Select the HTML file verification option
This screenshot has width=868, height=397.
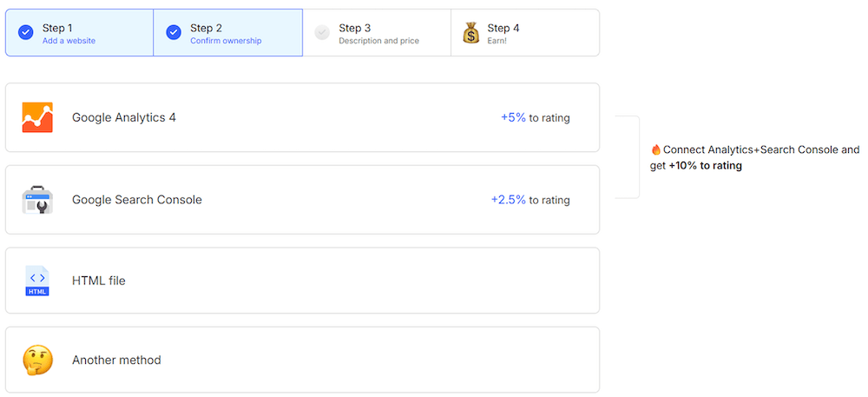(x=302, y=281)
